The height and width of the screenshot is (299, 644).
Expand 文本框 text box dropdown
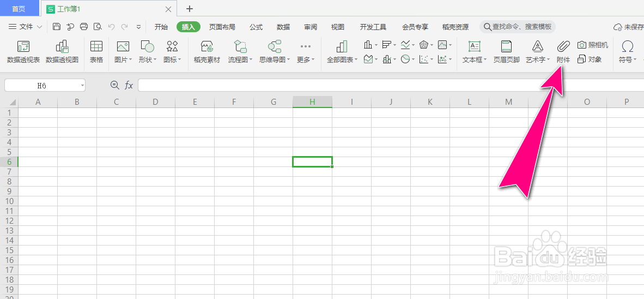click(485, 59)
